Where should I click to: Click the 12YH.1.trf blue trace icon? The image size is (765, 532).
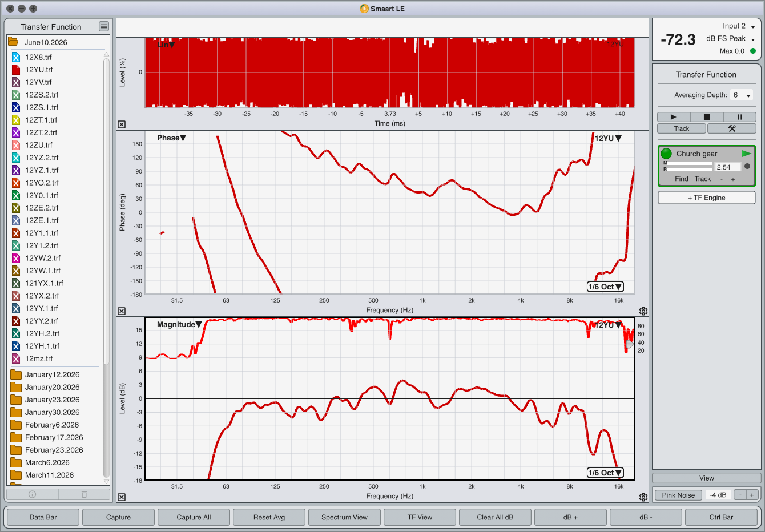[x=16, y=346]
